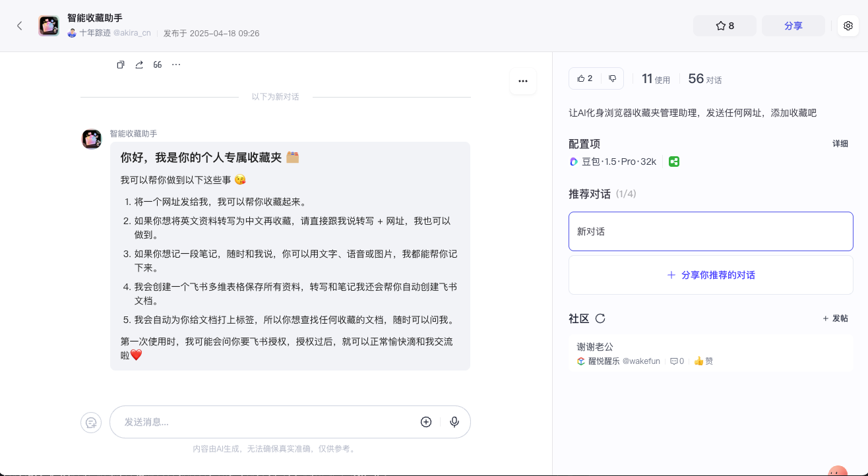Go back using the left arrow

(20, 26)
